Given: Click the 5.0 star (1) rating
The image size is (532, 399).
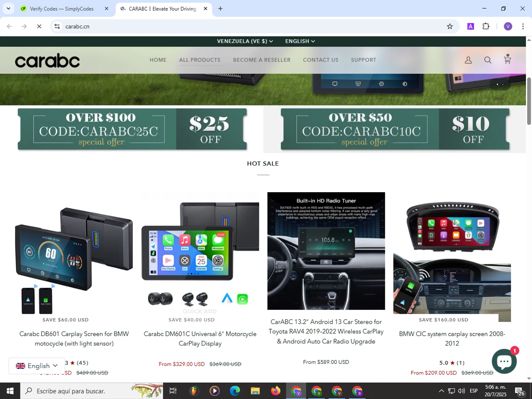Looking at the screenshot, I should pyautogui.click(x=452, y=363).
